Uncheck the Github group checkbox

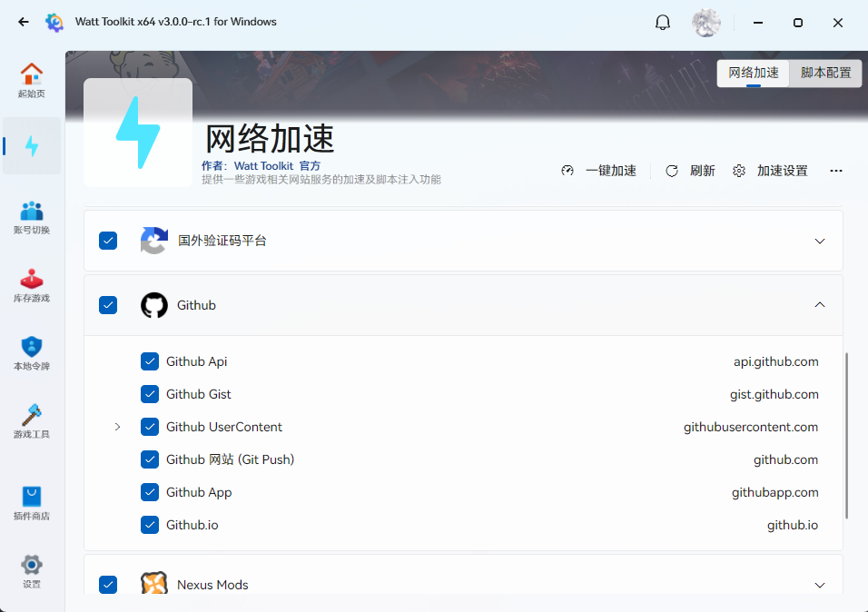(x=108, y=305)
